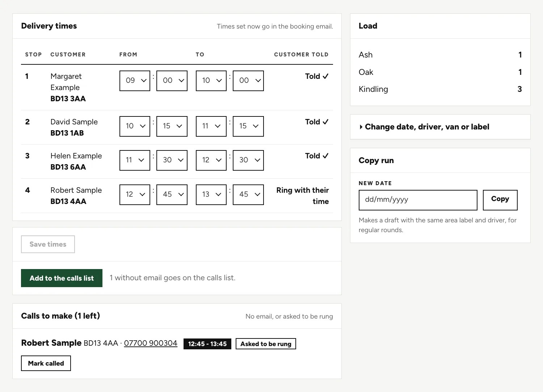Open David Sample's To minutes dropdown
Image resolution: width=543 pixels, height=392 pixels.
coord(248,126)
